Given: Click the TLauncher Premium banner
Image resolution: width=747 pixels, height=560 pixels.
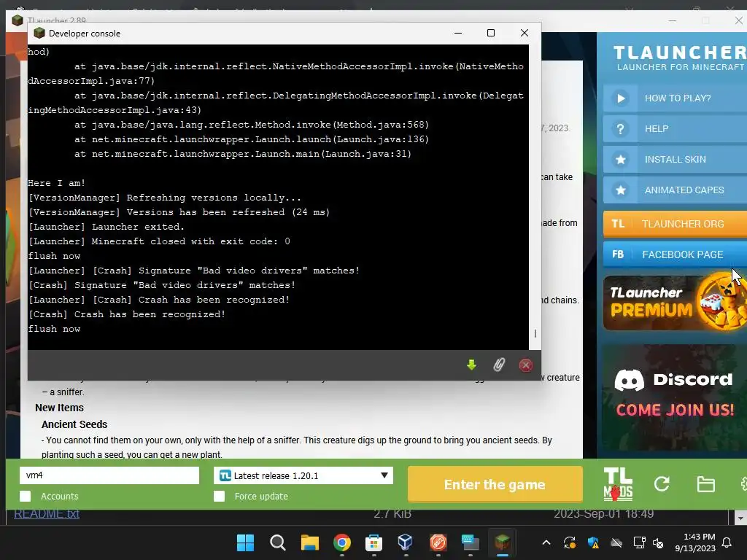Looking at the screenshot, I should click(x=675, y=303).
